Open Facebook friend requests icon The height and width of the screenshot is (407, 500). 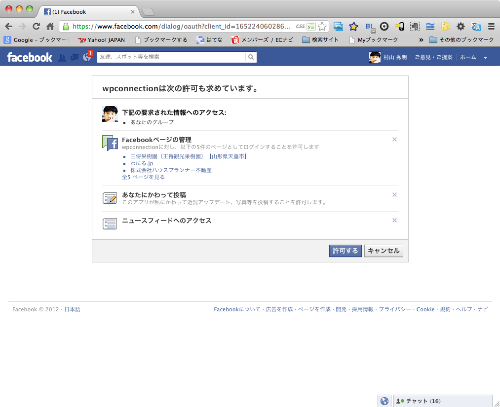(x=62, y=57)
